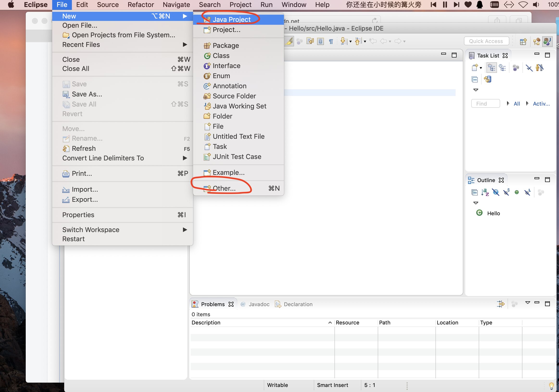Viewport: 559px width, 392px height.
Task: Expand Switch Workspace submenu
Action: 122,230
